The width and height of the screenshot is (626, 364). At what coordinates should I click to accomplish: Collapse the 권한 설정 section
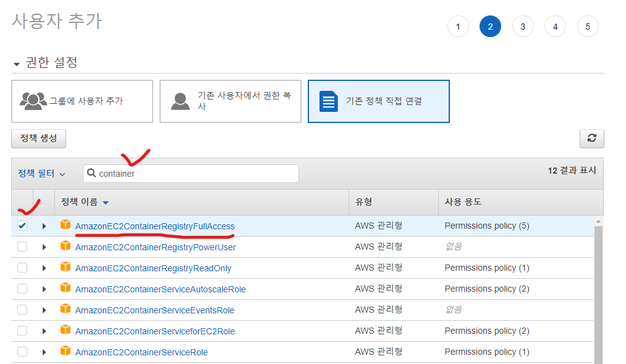pos(16,64)
